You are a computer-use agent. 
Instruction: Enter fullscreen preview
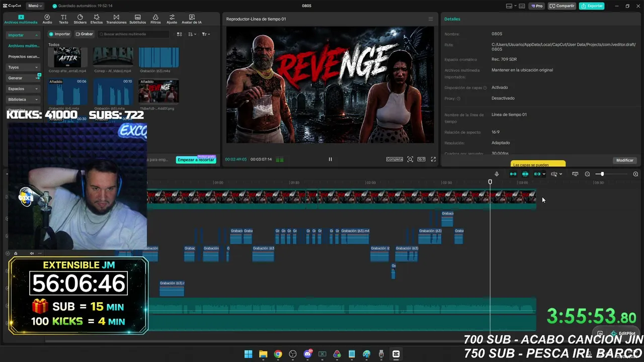click(x=433, y=159)
